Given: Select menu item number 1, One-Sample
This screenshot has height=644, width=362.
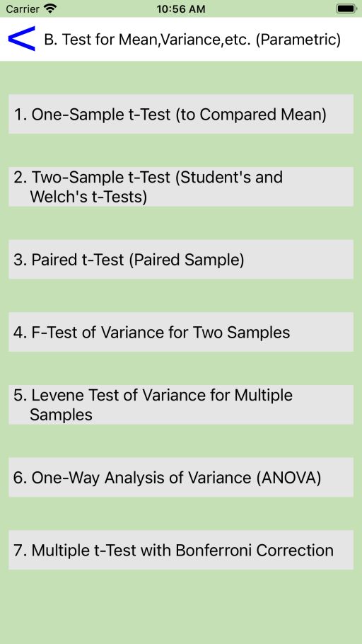Looking at the screenshot, I should click(181, 114).
